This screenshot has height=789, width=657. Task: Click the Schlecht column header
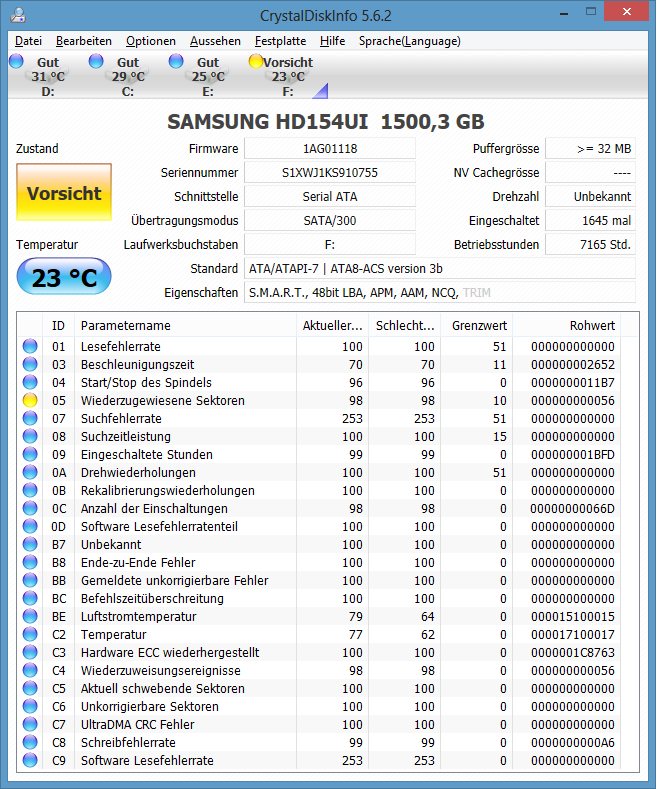tap(404, 326)
